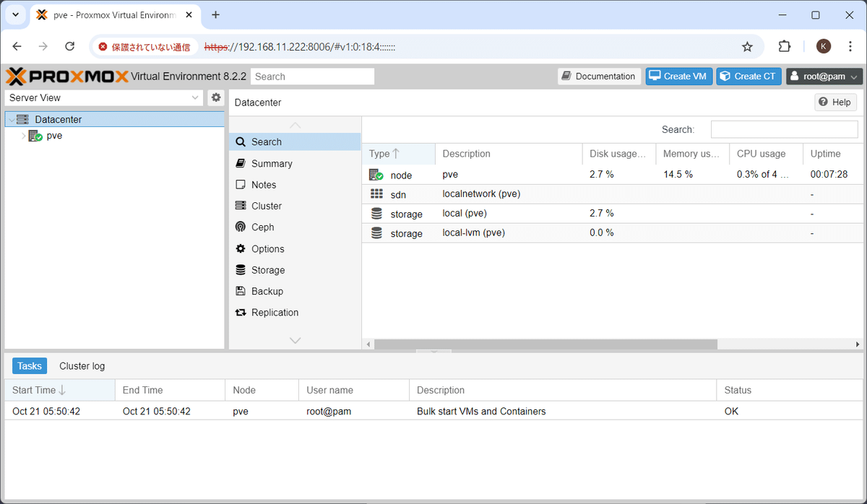Focus the top Proxmox search box
The height and width of the screenshot is (504, 867).
pyautogui.click(x=313, y=77)
